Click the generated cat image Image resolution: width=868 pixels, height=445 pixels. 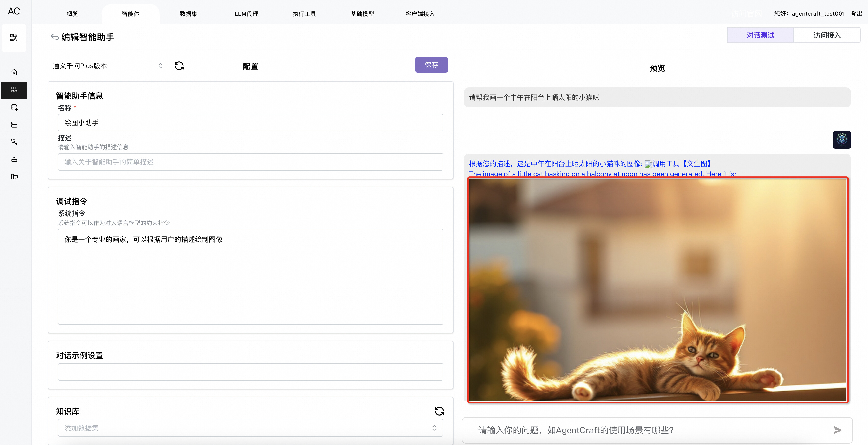pos(657,290)
